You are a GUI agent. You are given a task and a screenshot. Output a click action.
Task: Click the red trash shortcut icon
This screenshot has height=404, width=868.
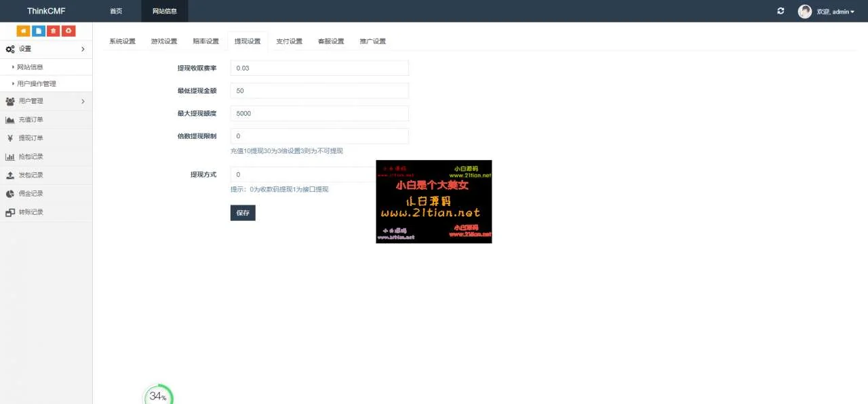coord(54,31)
